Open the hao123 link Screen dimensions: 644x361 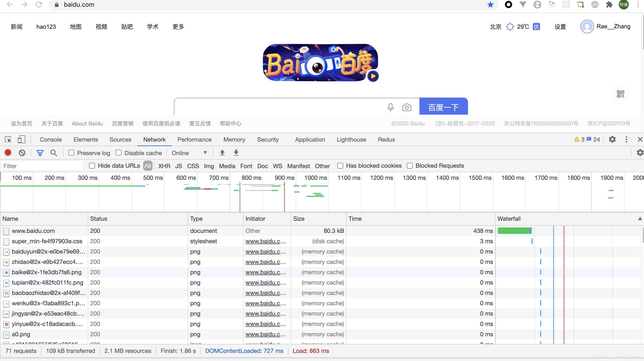coord(46,27)
